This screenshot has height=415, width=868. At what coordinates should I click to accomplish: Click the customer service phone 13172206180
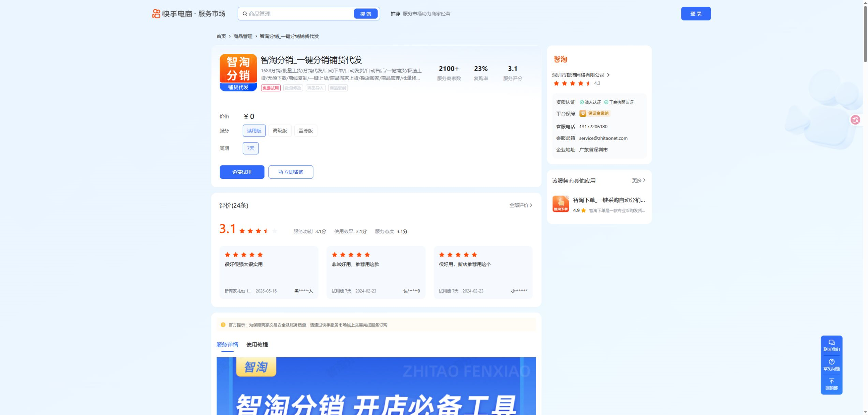coord(593,127)
